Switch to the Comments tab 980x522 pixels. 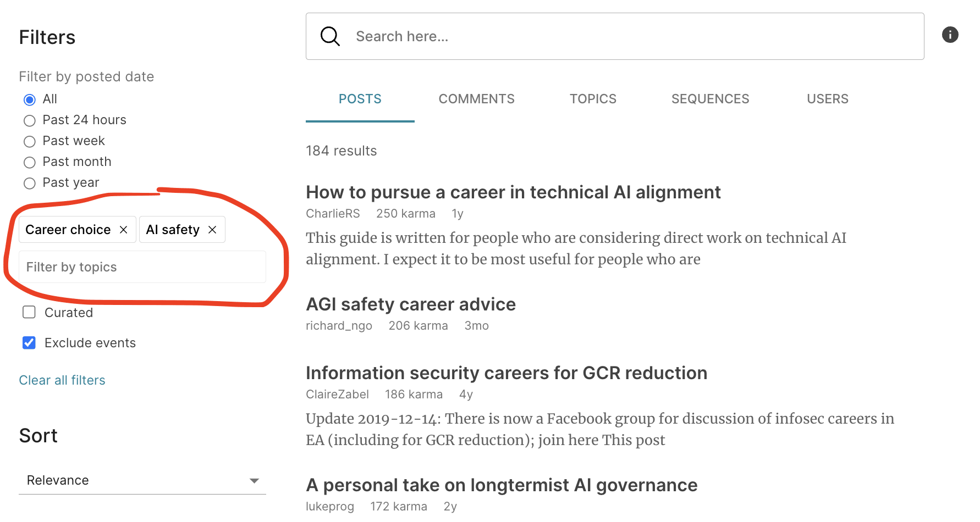pyautogui.click(x=476, y=99)
